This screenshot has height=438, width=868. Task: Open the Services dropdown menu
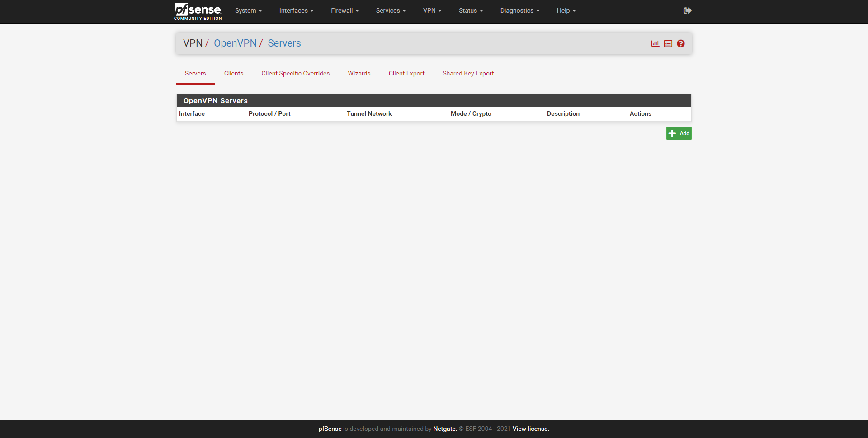(x=391, y=10)
